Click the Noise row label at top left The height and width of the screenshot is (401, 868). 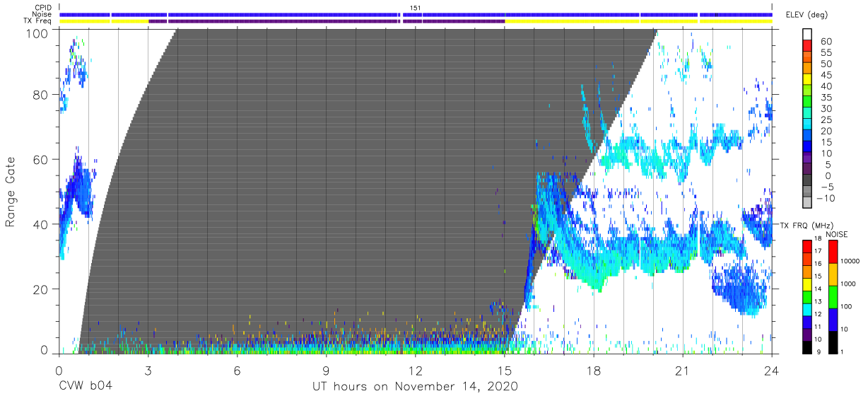pos(43,14)
